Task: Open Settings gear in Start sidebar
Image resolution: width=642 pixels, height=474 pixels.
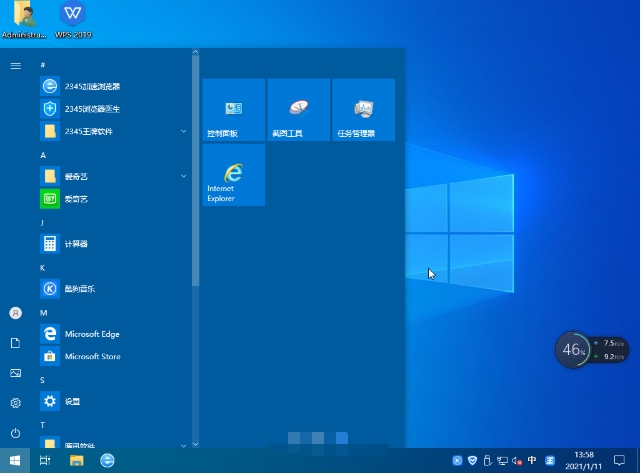Action: pos(15,403)
